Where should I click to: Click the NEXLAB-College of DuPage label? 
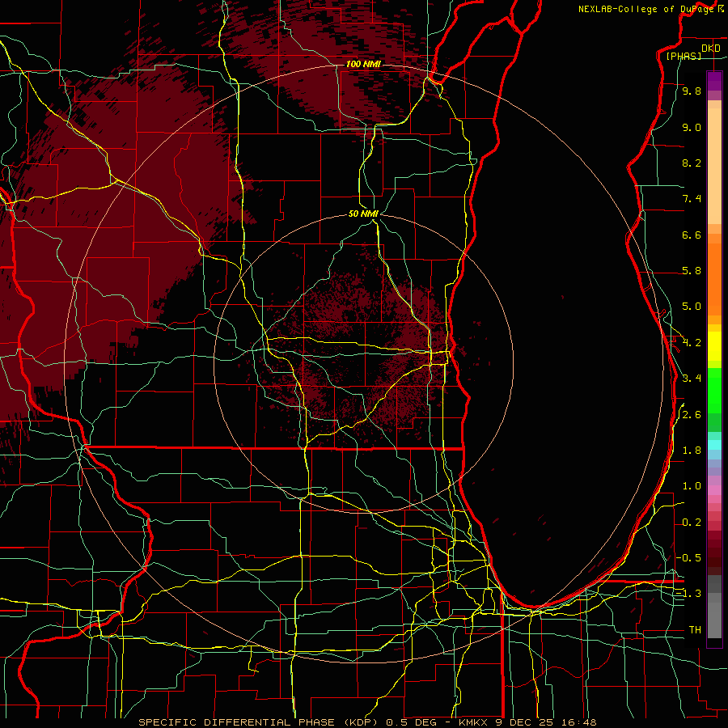coord(646,9)
